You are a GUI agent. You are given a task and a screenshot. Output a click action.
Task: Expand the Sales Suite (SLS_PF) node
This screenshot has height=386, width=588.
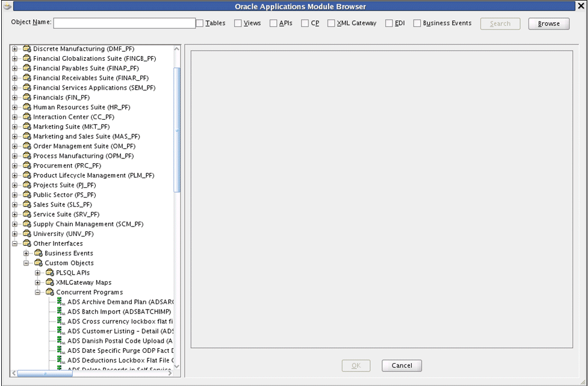click(14, 205)
